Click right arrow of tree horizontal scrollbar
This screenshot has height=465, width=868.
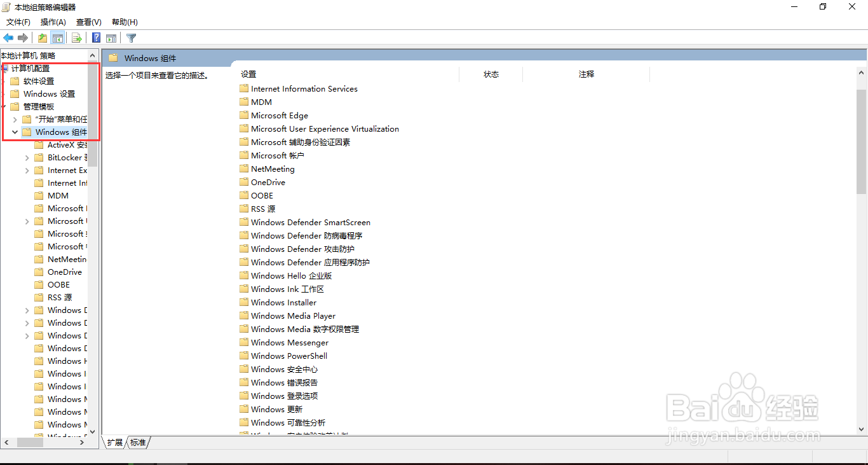click(x=81, y=442)
